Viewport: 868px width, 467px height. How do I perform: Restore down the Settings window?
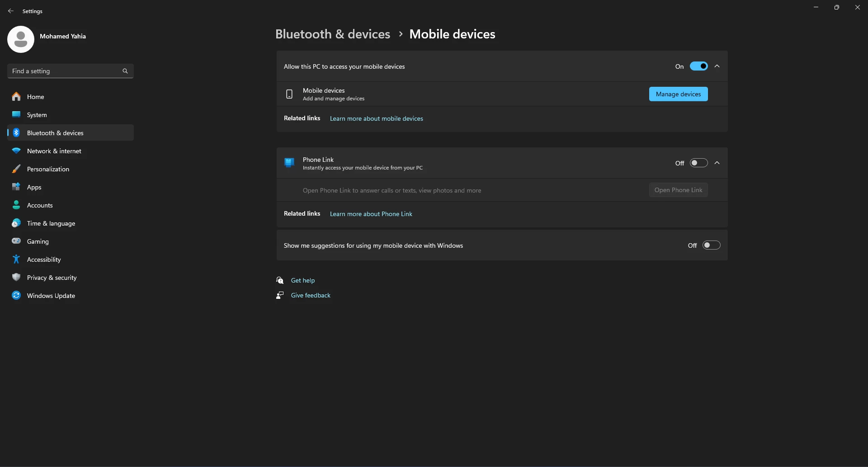(837, 7)
